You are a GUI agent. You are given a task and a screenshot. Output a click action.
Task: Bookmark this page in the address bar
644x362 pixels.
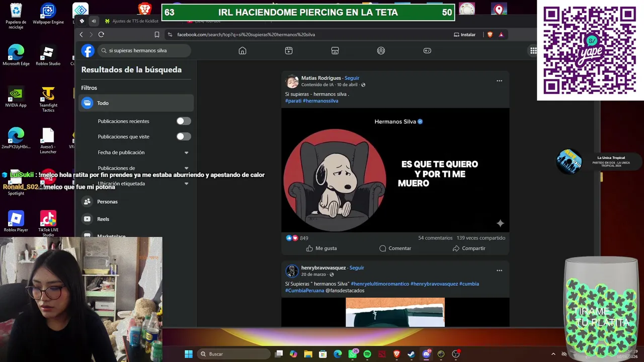[x=157, y=35]
